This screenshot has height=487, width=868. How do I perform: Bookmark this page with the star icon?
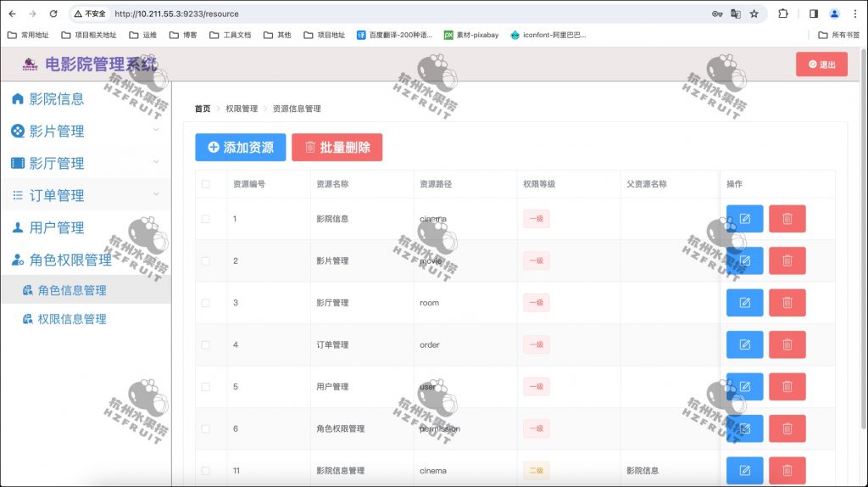pos(754,14)
